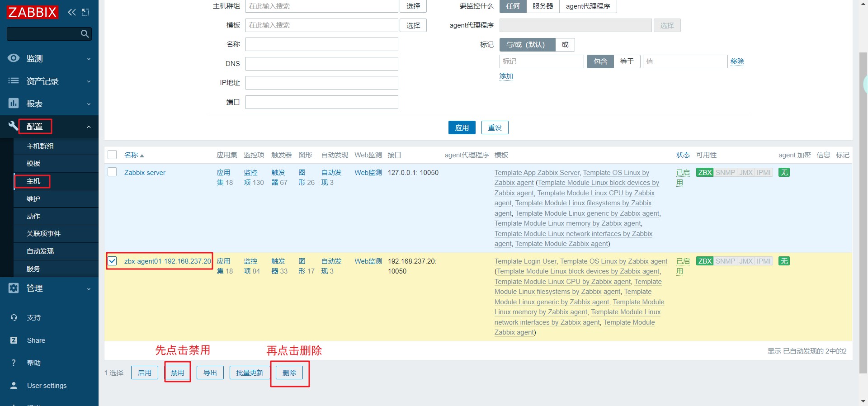Expand the 监测 menu chevron

[x=89, y=59]
